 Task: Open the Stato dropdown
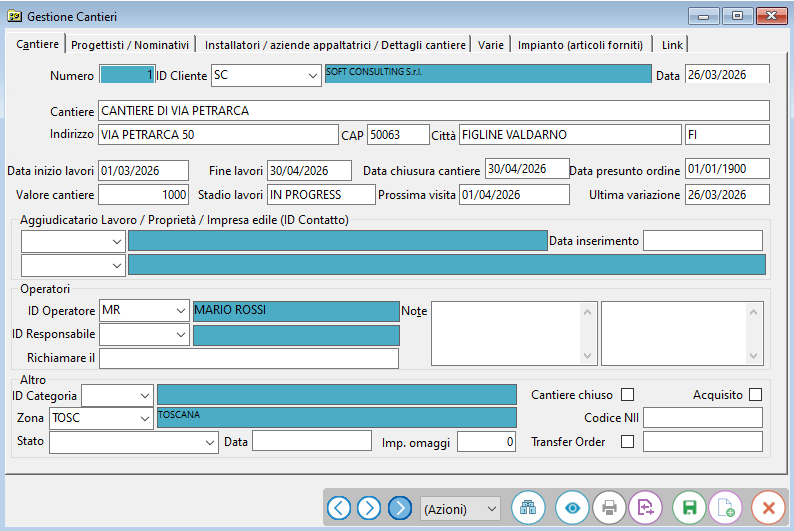point(210,442)
